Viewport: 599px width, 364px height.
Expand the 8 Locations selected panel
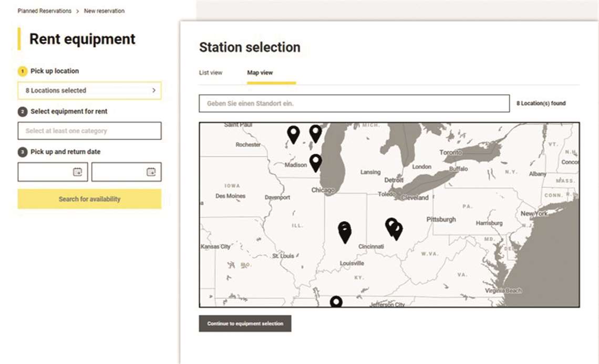[89, 90]
